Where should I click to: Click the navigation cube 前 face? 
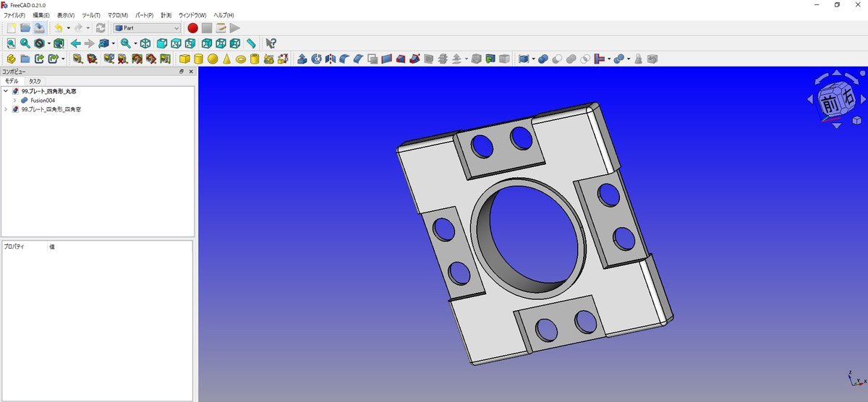coord(827,104)
